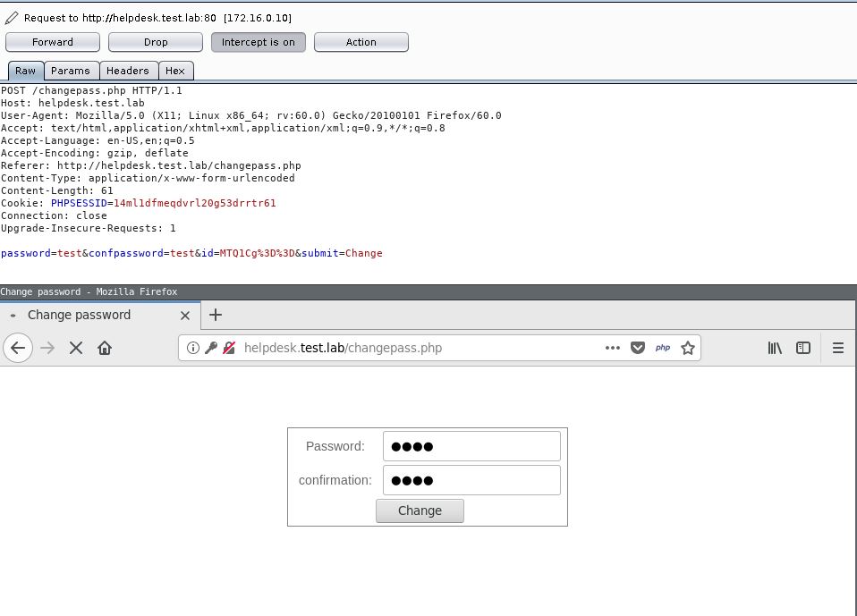Bookmark this page with the star icon
Image resolution: width=857 pixels, height=616 pixels.
[688, 348]
